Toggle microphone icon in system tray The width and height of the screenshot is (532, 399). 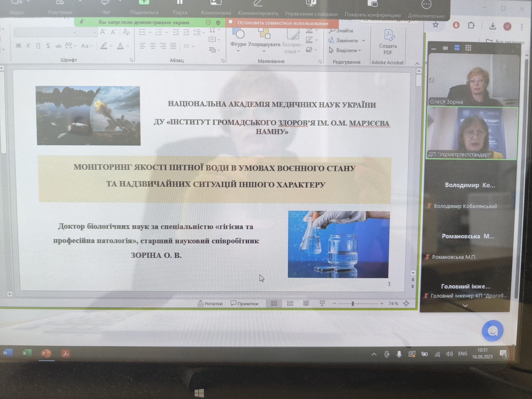tap(399, 354)
